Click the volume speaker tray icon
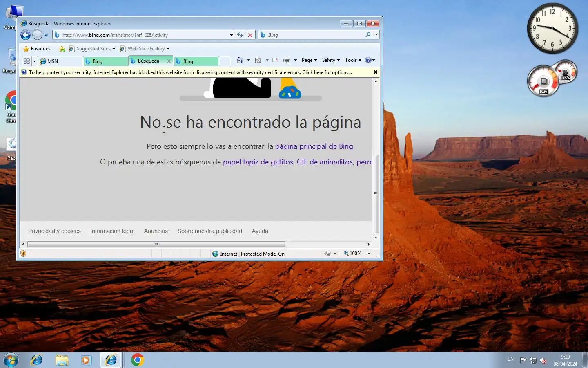The image size is (588, 368). tap(543, 360)
